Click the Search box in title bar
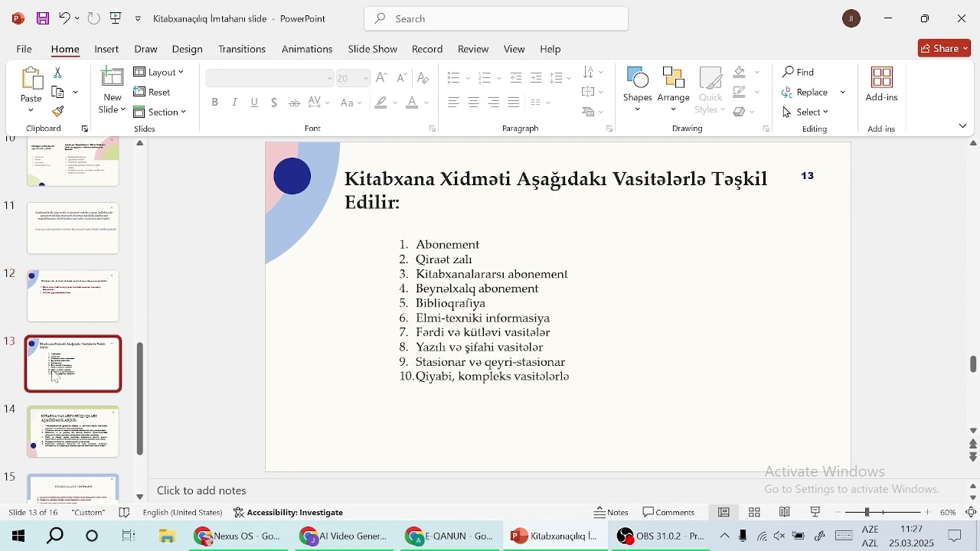 point(497,18)
